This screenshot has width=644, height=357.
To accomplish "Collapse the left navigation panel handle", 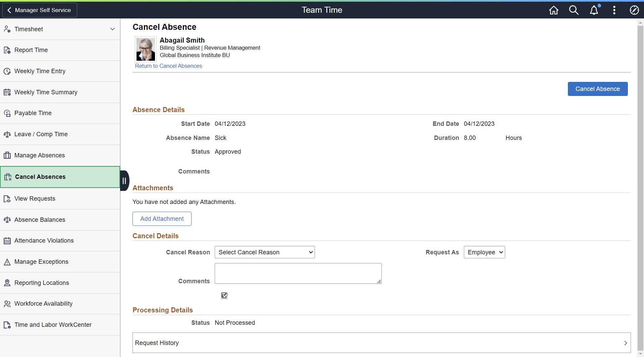I will pos(124,181).
